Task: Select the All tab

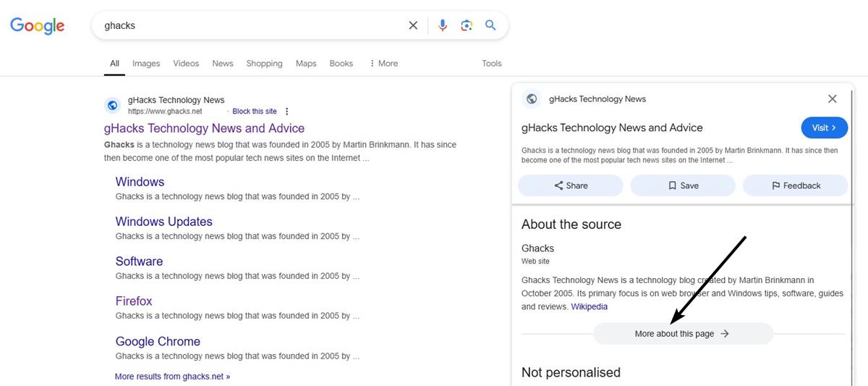Action: [114, 64]
